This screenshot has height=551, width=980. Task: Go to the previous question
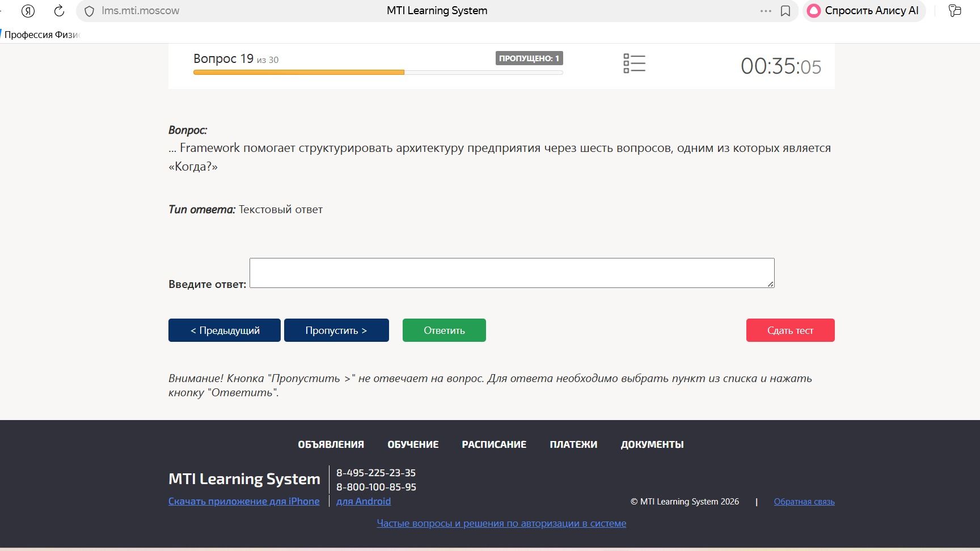[225, 330]
